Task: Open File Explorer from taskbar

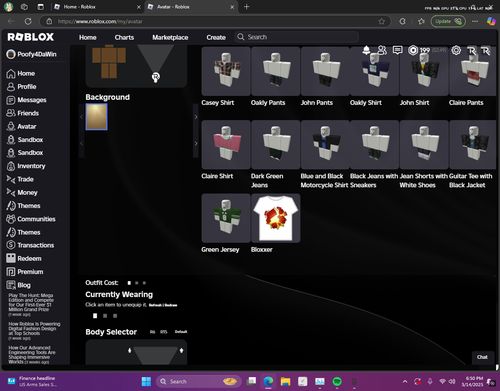Action: pyautogui.click(x=285, y=381)
